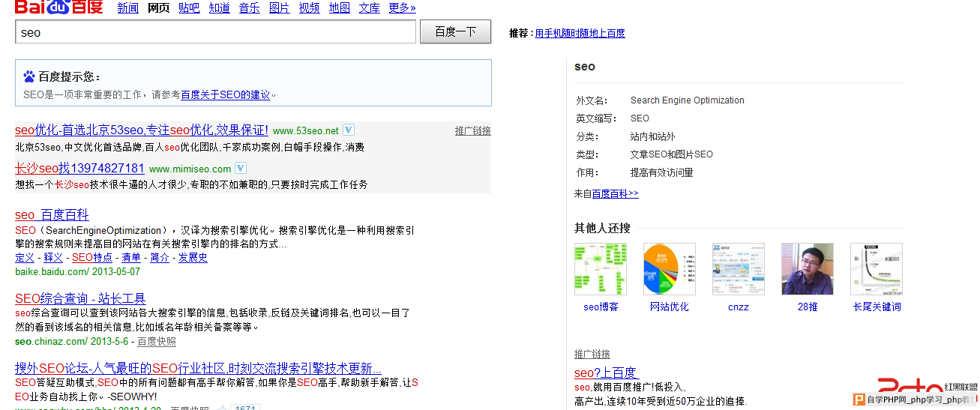The height and width of the screenshot is (410, 980).
Task: Open the 长尾关键词 text link
Action: pyautogui.click(x=877, y=307)
